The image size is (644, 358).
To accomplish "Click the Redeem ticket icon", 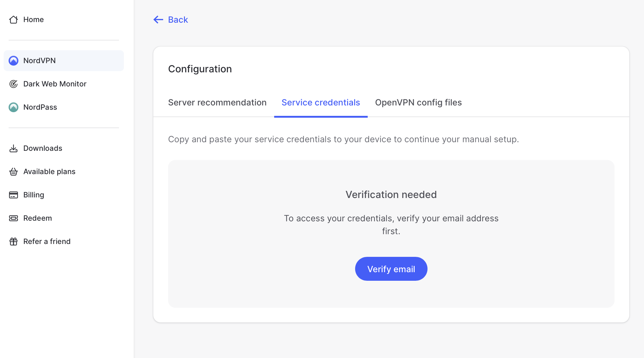I will click(x=13, y=218).
